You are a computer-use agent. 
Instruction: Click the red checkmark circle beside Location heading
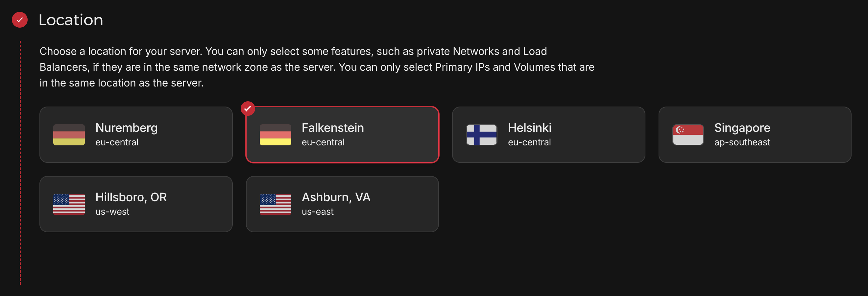coord(19,20)
